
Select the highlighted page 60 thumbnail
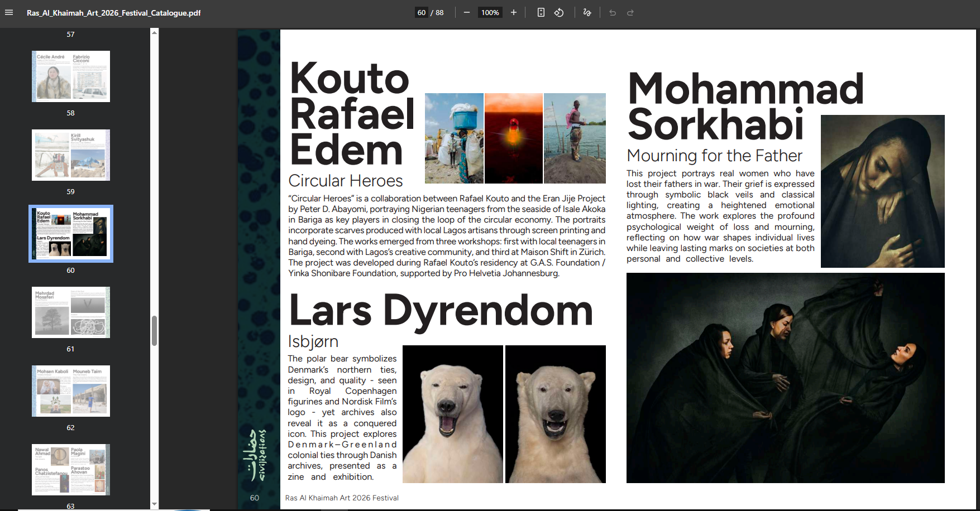coord(71,234)
